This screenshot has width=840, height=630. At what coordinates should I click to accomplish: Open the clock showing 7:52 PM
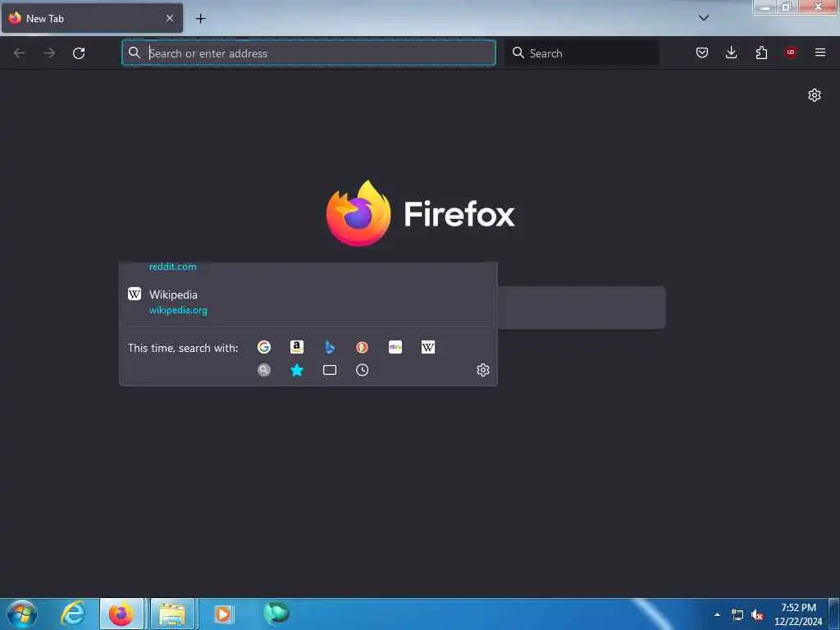pyautogui.click(x=798, y=614)
